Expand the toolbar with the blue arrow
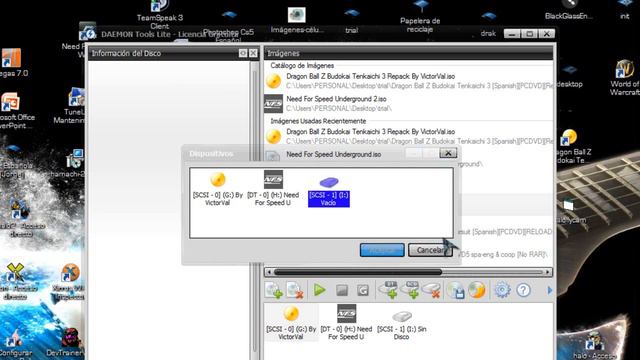This screenshot has height=360, width=640. (x=549, y=290)
